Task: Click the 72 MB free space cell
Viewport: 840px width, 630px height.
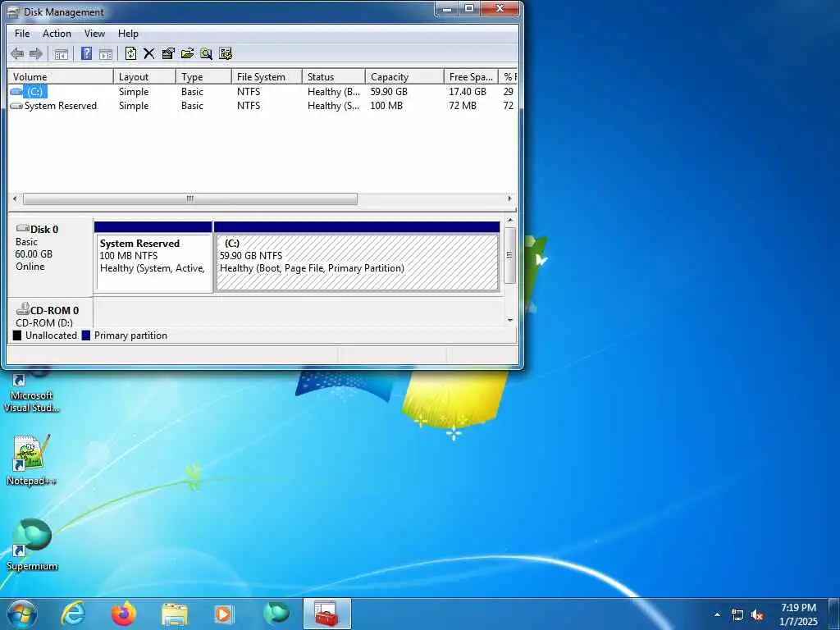Action: 463,106
